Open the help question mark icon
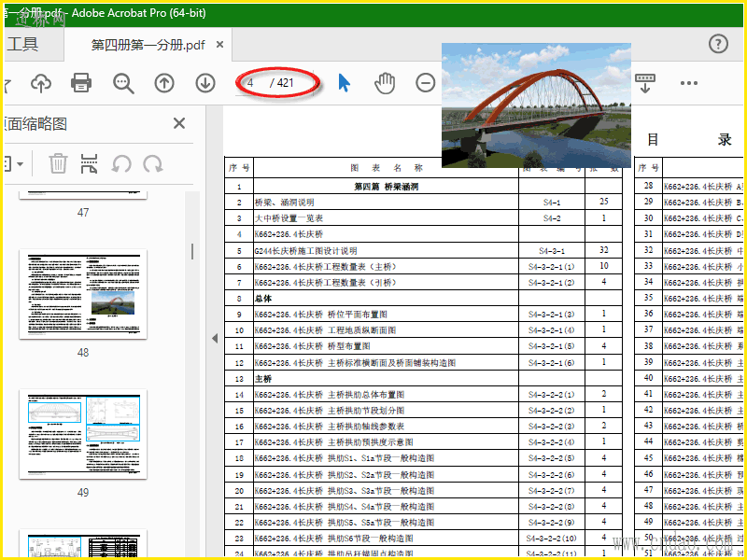The width and height of the screenshot is (747, 560). click(x=718, y=44)
